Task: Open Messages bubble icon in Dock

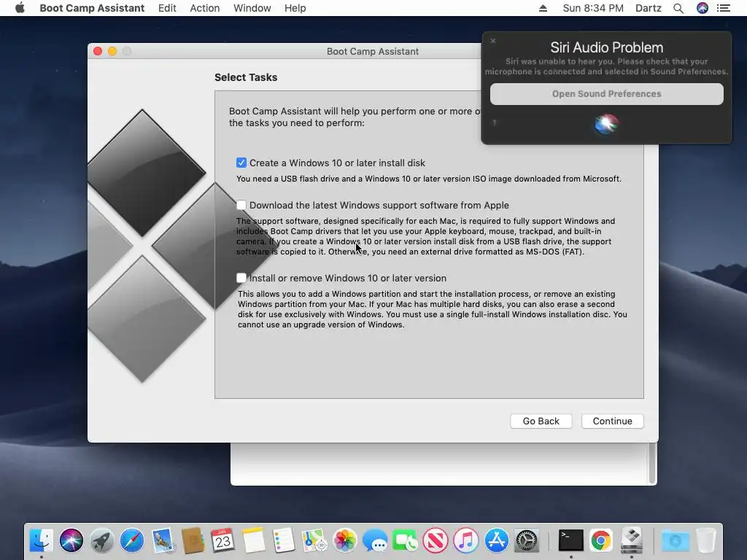Action: pyautogui.click(x=375, y=540)
